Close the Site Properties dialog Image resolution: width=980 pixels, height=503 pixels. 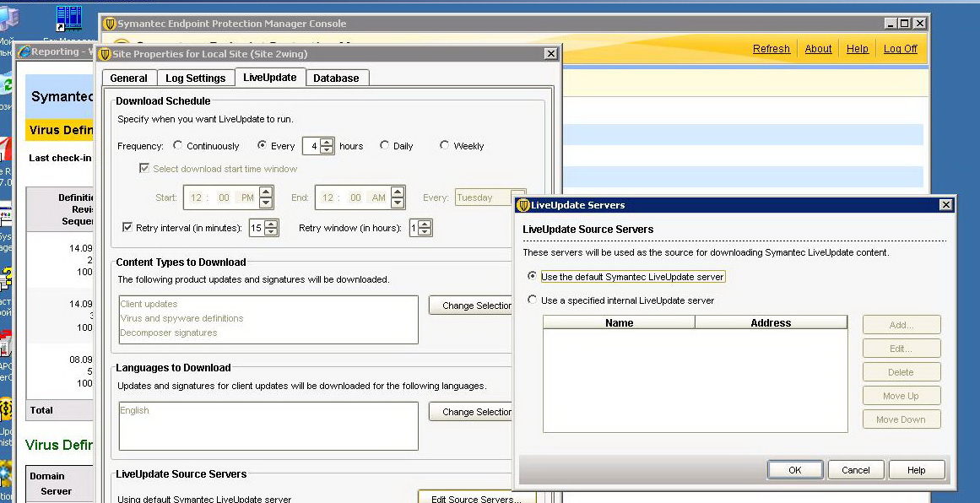(x=550, y=54)
